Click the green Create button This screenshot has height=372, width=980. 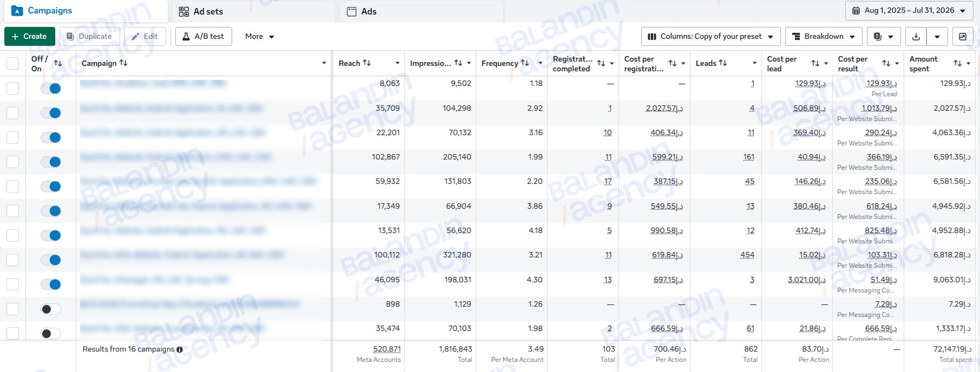[x=30, y=36]
